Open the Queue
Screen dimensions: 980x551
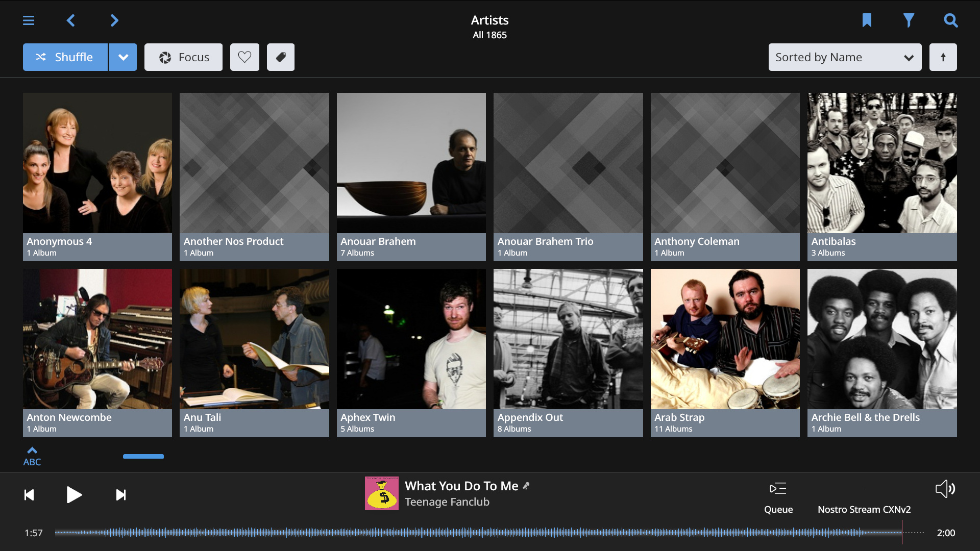pos(778,498)
